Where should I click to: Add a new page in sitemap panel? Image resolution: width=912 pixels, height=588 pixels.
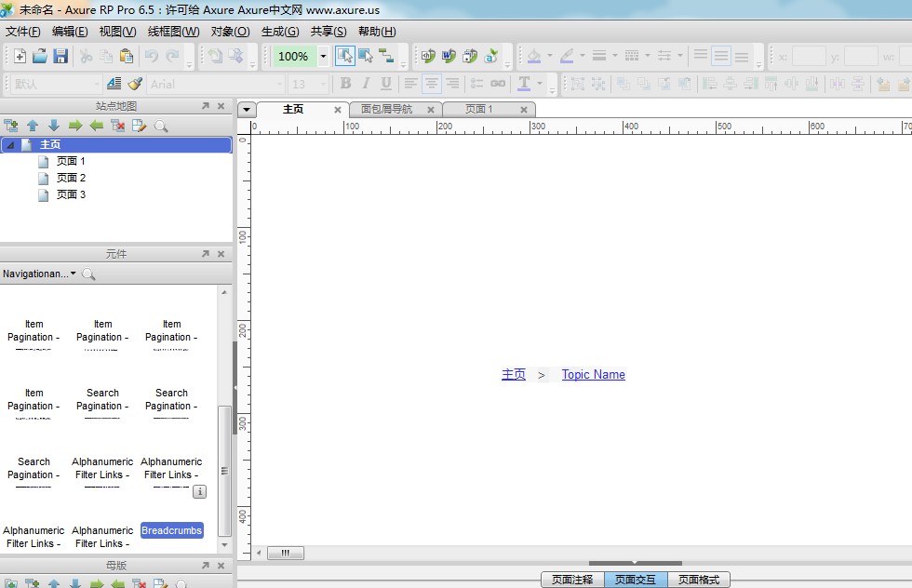click(11, 126)
